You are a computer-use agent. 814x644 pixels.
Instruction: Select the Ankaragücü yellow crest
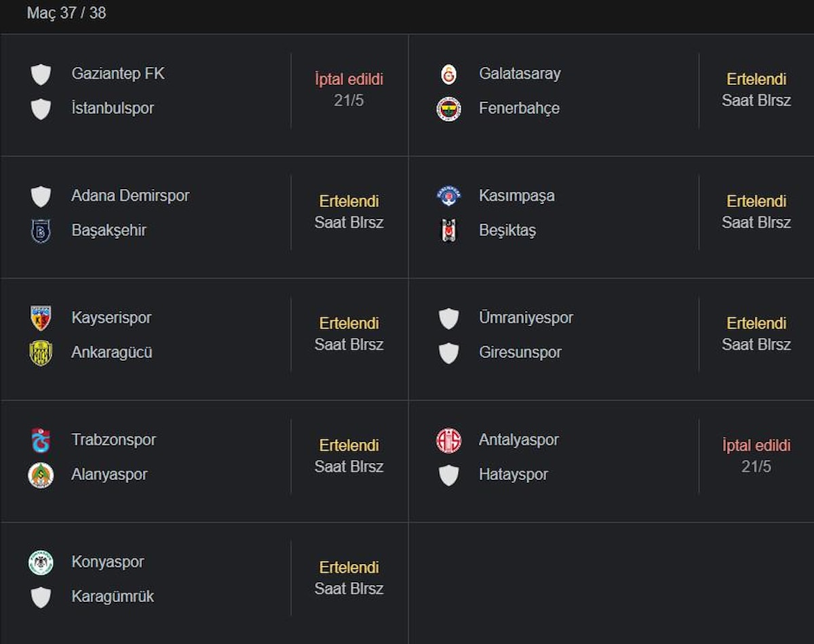coord(41,353)
